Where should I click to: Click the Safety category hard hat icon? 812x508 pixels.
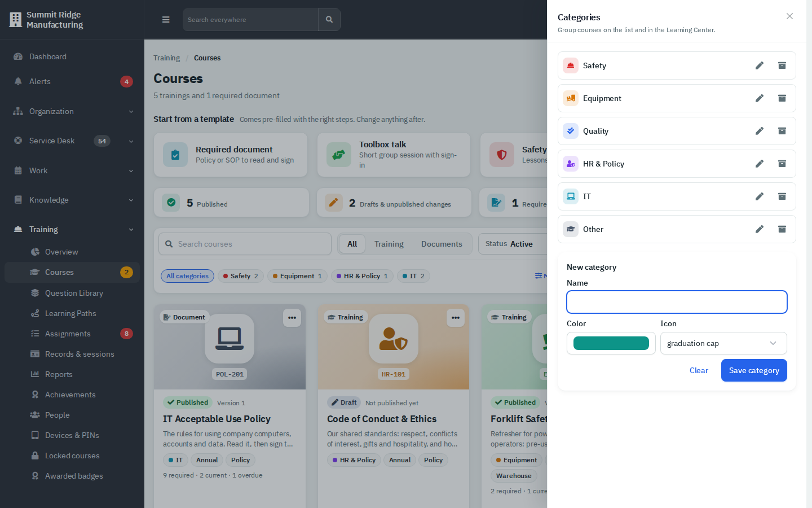[x=571, y=65]
